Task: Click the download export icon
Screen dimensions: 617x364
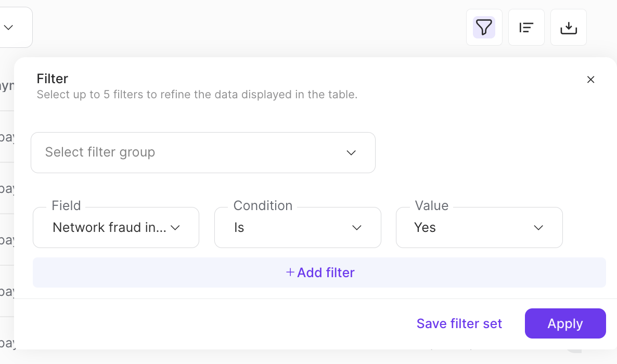Action: pos(568,27)
